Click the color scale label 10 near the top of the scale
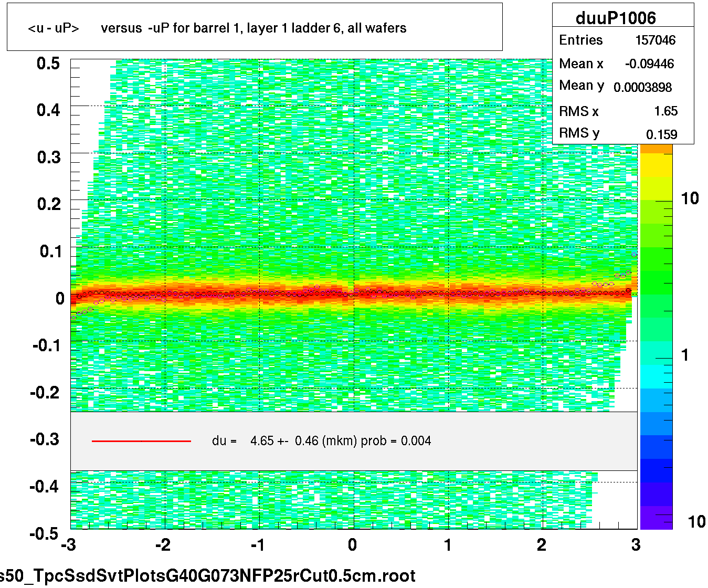708x588 pixels. [x=690, y=198]
